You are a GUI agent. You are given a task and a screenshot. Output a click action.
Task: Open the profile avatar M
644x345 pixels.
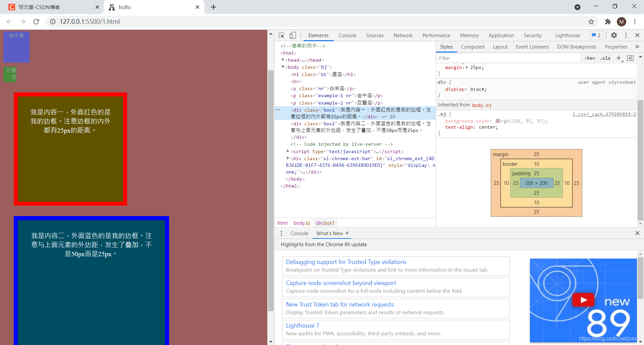622,22
